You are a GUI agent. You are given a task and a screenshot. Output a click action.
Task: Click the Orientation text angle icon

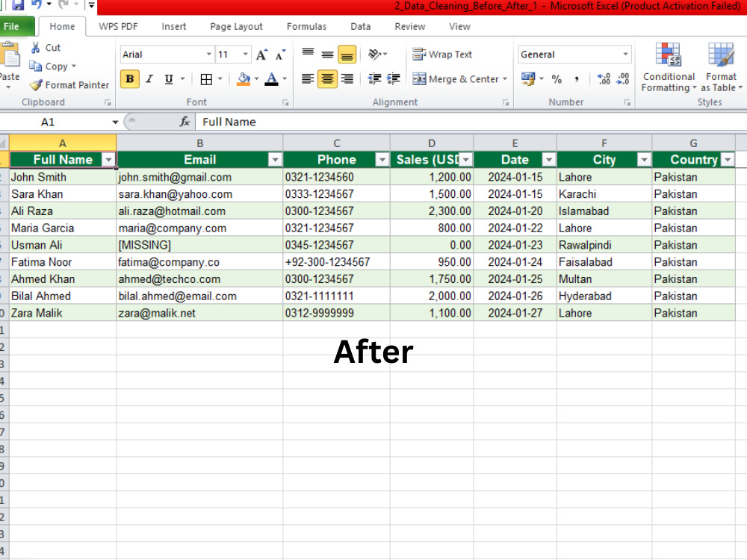click(x=375, y=55)
